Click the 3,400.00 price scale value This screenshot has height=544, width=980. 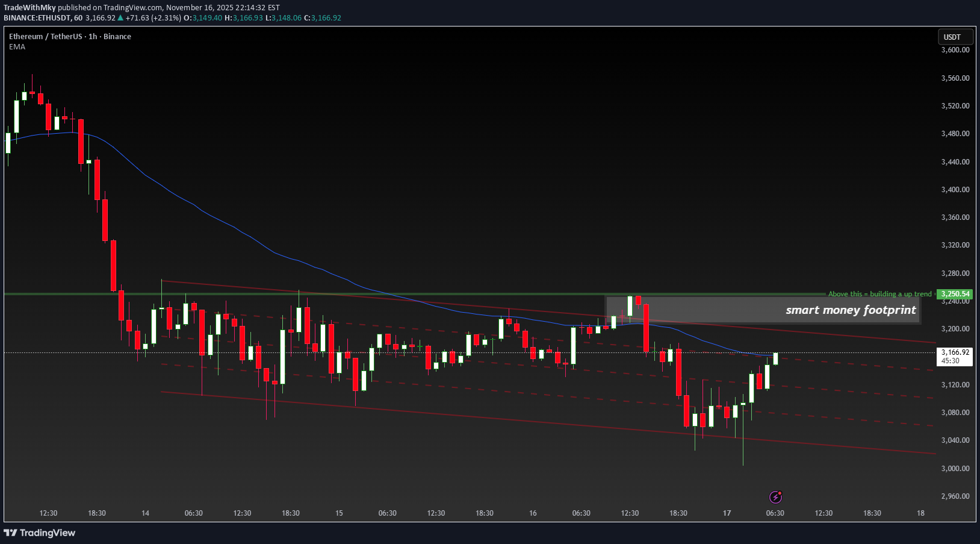[x=956, y=189]
